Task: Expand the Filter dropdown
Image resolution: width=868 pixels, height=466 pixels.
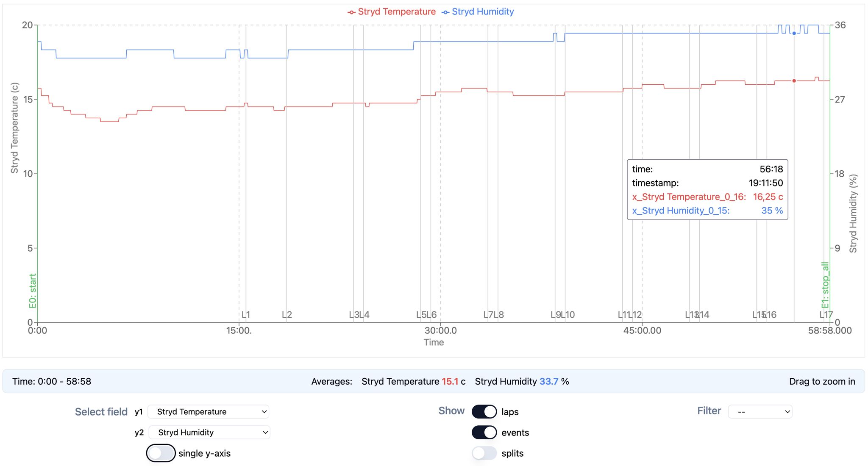Action: (x=760, y=411)
